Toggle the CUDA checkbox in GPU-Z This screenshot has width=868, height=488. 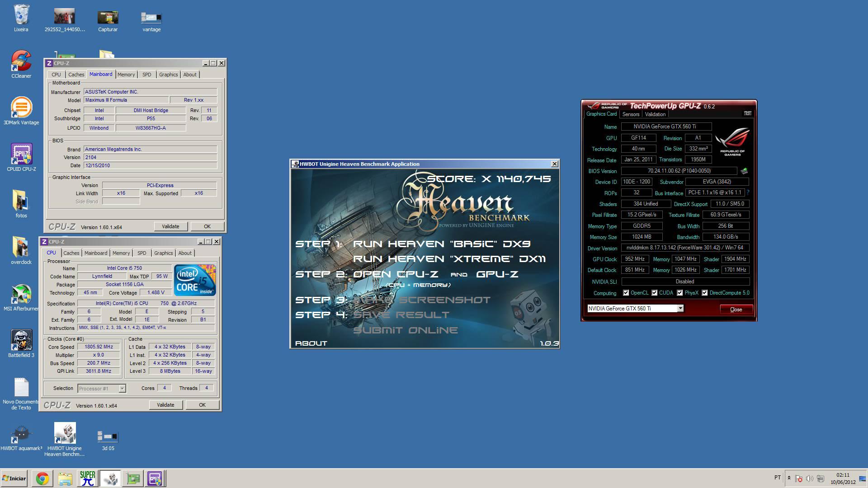654,293
